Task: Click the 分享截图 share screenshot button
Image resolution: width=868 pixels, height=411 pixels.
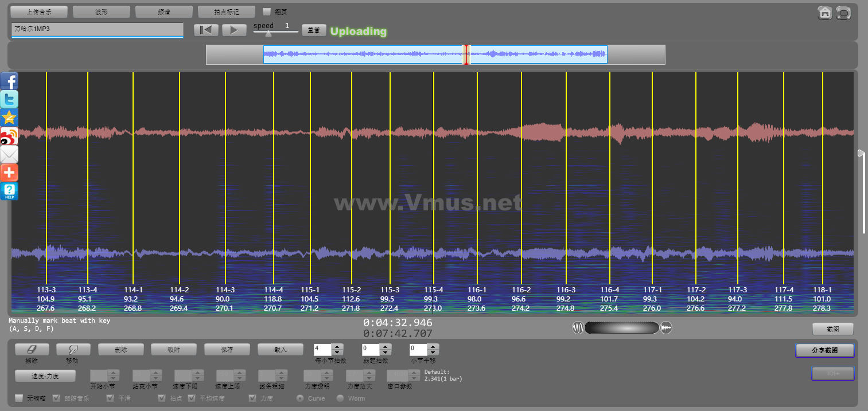Action: pos(825,350)
